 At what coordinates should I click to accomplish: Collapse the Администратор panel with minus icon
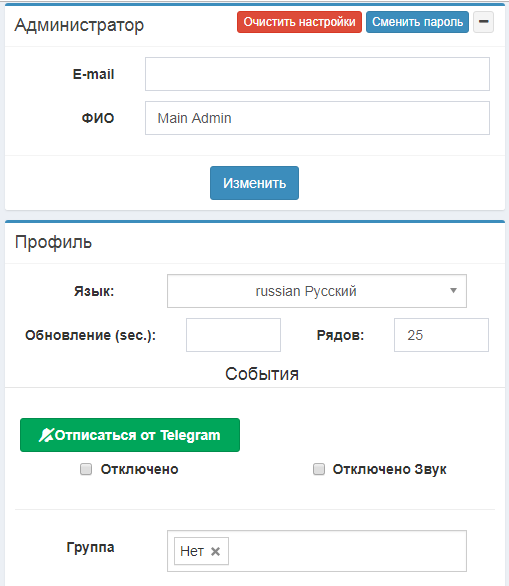(x=483, y=22)
